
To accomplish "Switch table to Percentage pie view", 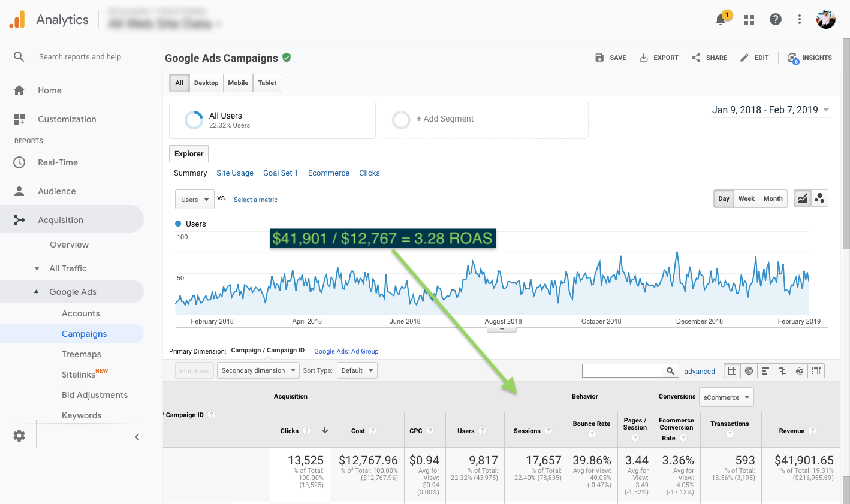I will click(x=749, y=371).
